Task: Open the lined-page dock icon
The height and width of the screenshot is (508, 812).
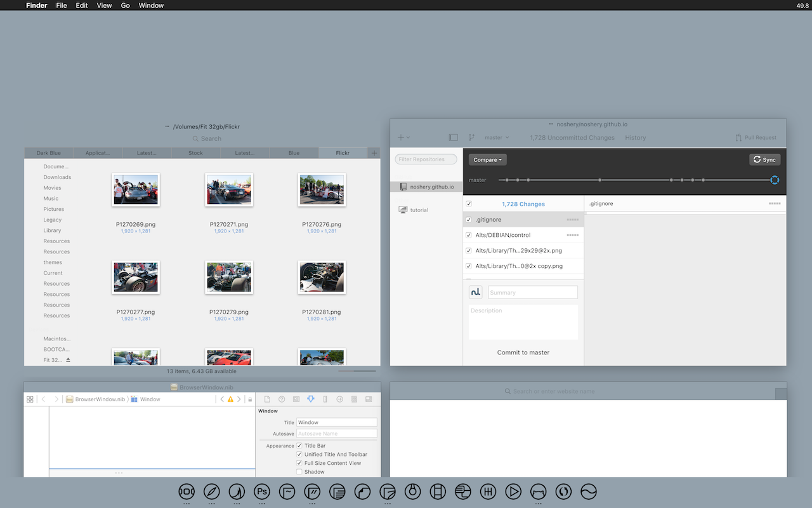Action: [337, 491]
